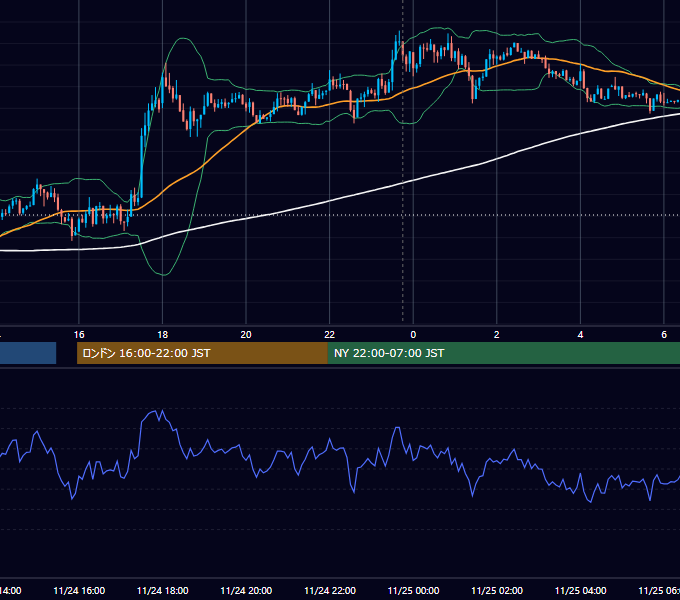Click the 20 hour label on upper axis
Viewport: 680px width, 600px height.
tap(246, 335)
